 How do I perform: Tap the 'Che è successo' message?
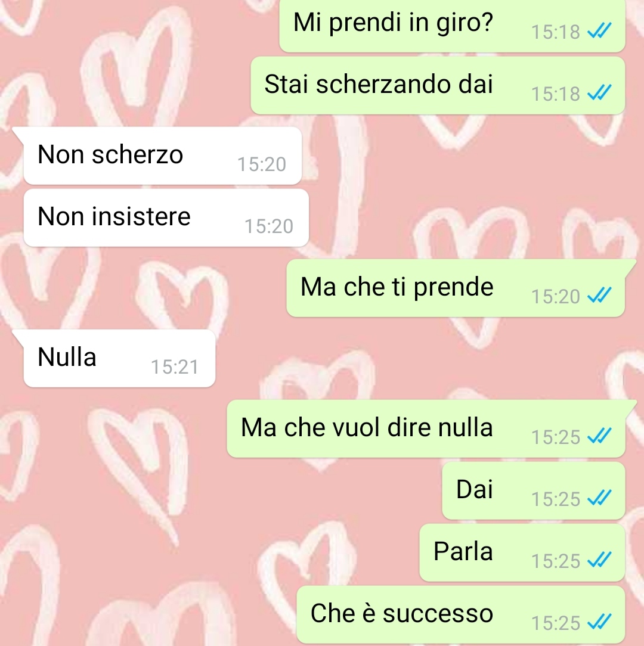click(x=461, y=614)
